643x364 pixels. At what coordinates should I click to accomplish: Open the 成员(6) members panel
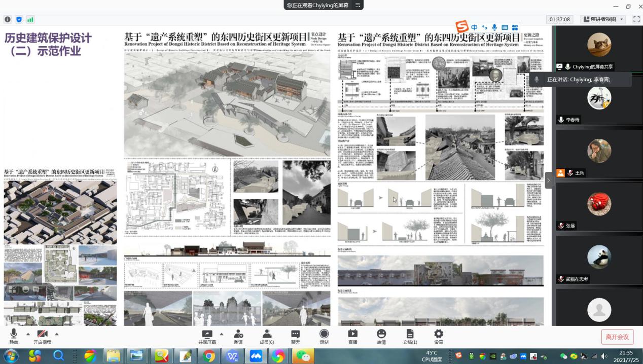tap(267, 334)
